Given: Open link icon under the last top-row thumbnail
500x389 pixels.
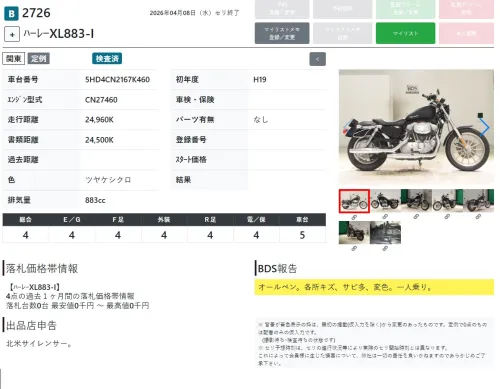Looking at the screenshot, I should click(x=478, y=217).
